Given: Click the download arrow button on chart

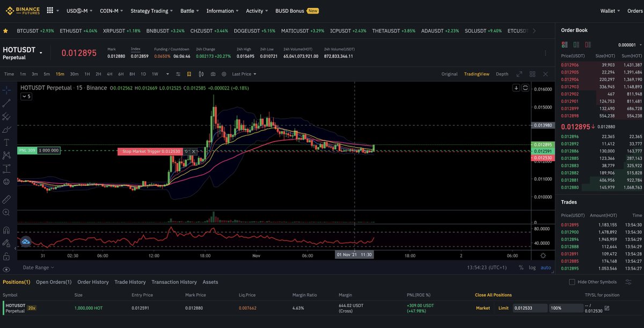Looking at the screenshot, I should coord(516,88).
